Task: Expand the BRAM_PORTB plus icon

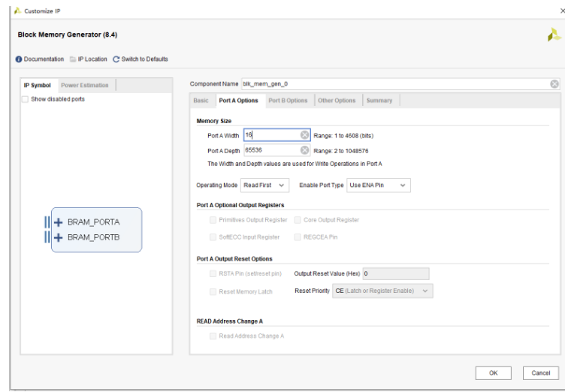Action: [x=58, y=237]
